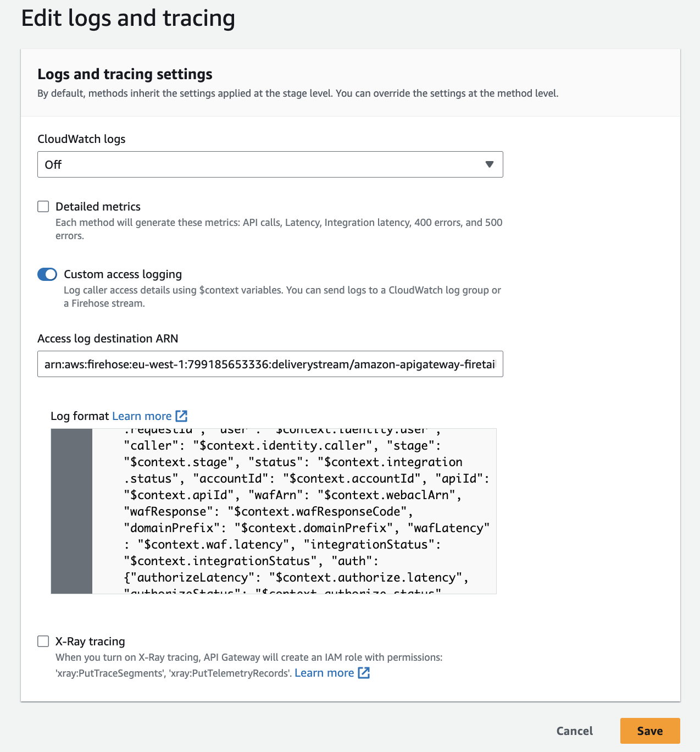Open the external link icon beside Log format
The height and width of the screenshot is (752, 700).
181,416
